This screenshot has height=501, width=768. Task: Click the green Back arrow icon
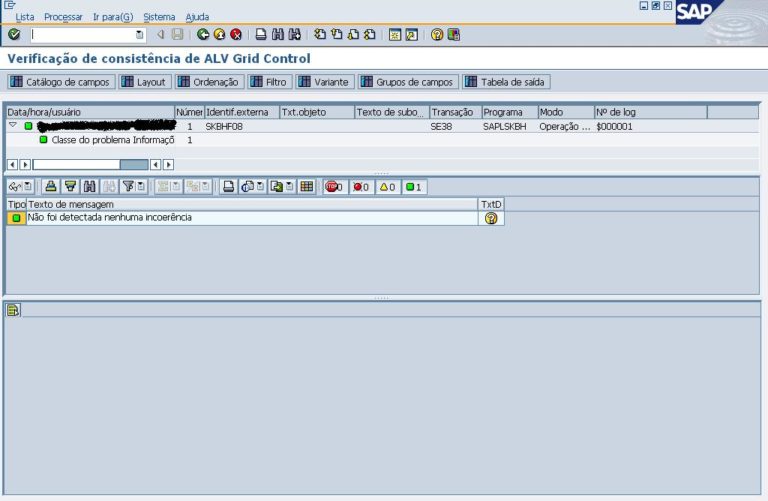(x=203, y=34)
